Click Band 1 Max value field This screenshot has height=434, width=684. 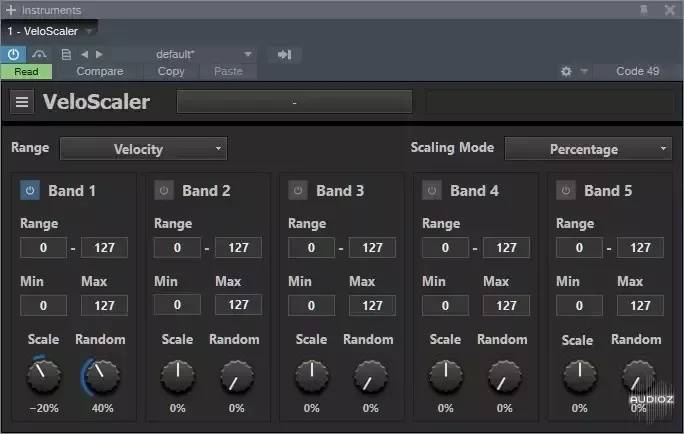[x=104, y=305]
